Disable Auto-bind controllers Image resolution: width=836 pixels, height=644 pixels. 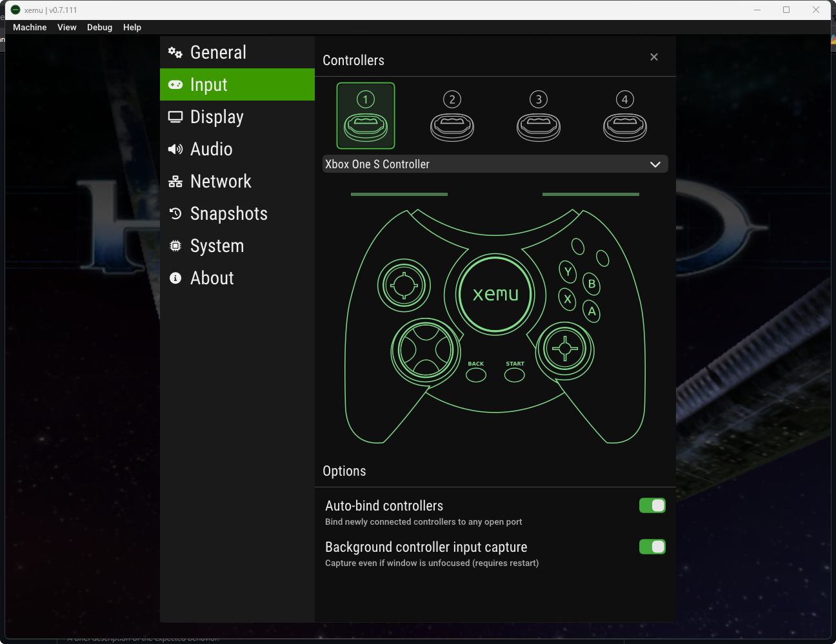(x=652, y=505)
